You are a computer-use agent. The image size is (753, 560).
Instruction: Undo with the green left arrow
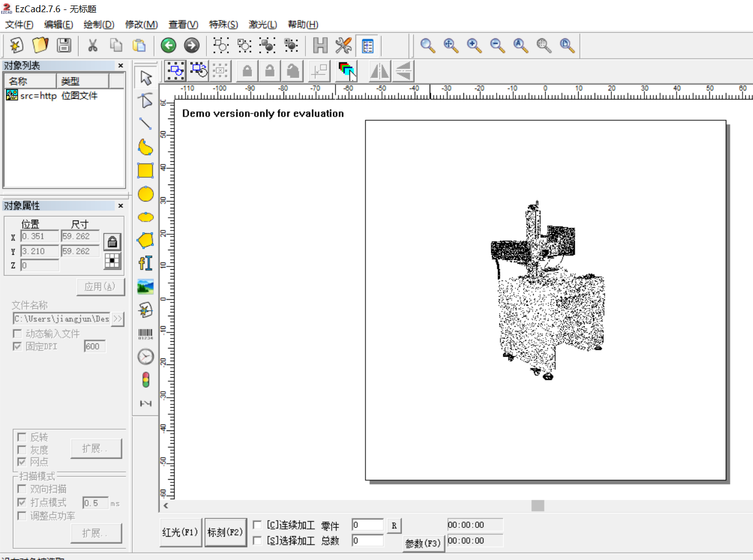pos(168,45)
